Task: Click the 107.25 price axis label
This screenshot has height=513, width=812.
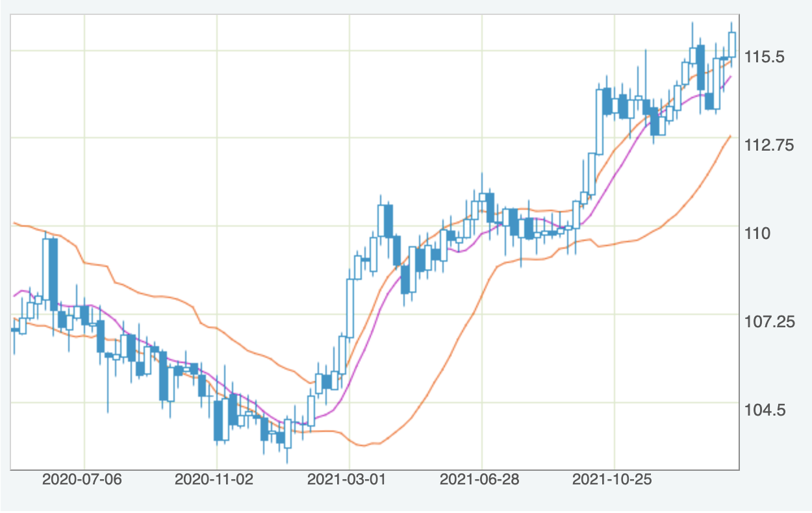Action: [x=770, y=321]
